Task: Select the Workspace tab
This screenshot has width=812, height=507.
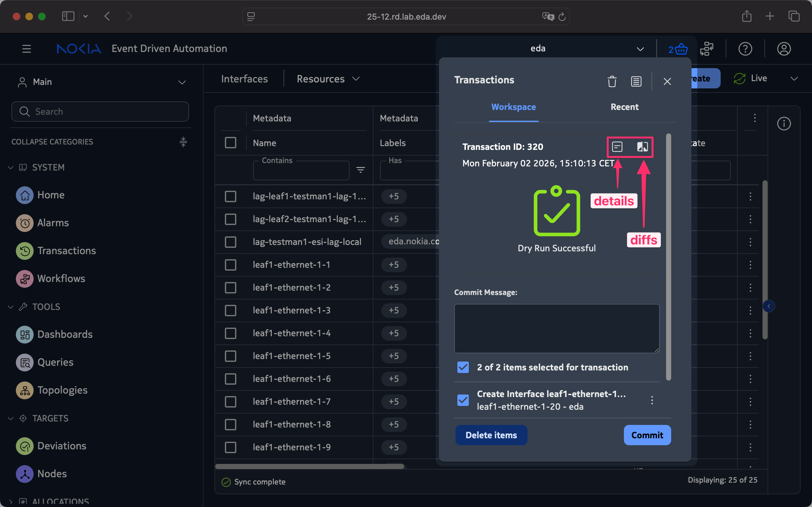Action: (x=514, y=107)
